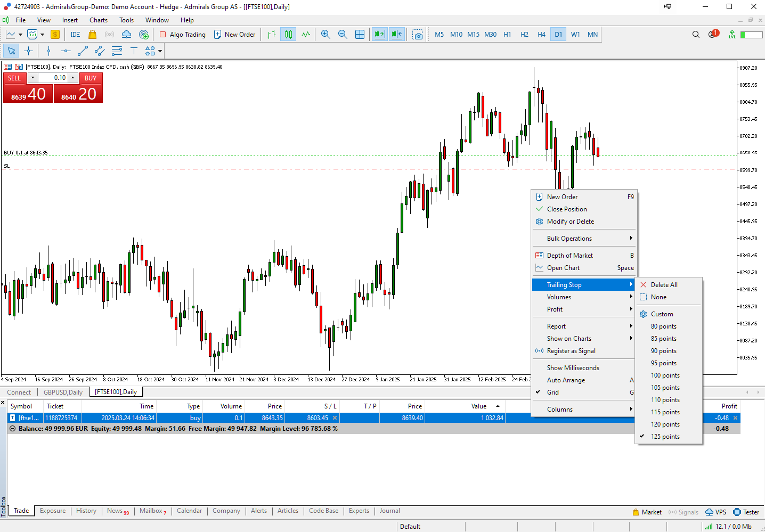Select the Trendline drawing tool
The image size is (765, 532).
(x=83, y=51)
